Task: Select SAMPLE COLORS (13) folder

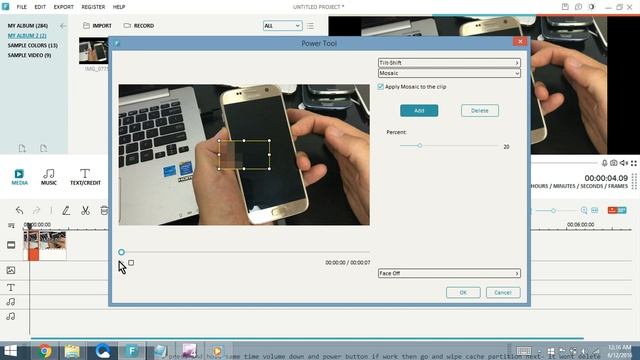Action: (x=33, y=45)
